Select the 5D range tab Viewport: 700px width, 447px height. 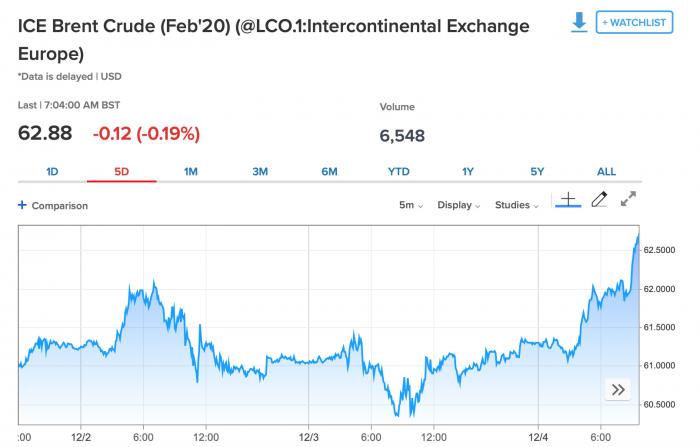[122, 171]
